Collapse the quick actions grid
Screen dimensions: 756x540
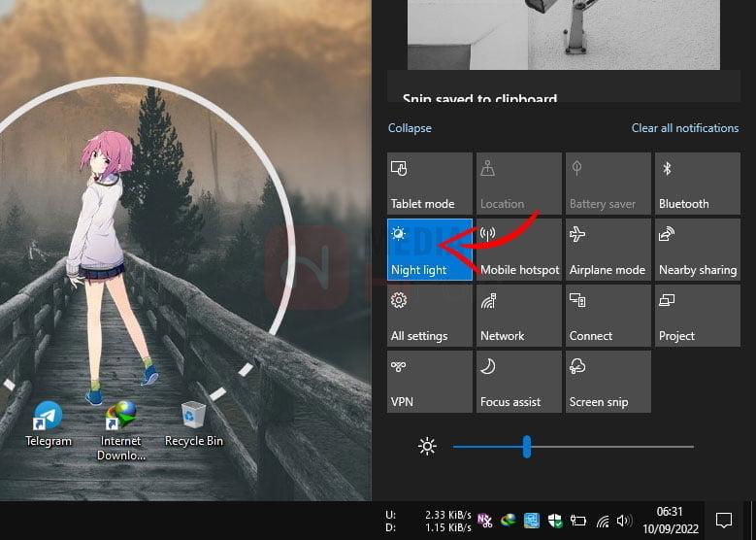coord(410,128)
